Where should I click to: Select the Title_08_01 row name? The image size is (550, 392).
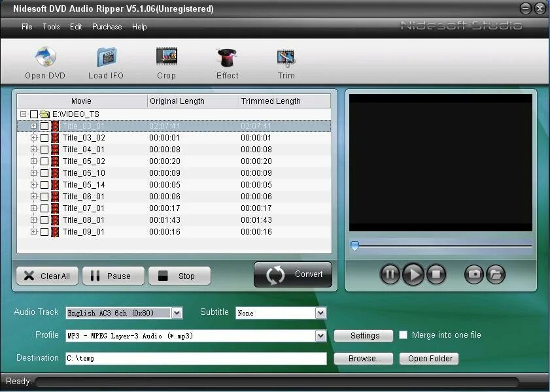tap(84, 220)
